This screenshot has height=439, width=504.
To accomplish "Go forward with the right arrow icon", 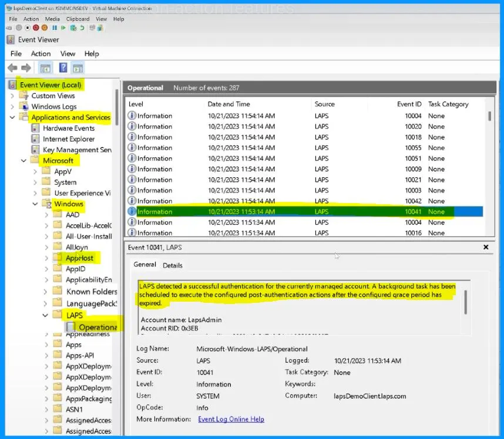I will 26,67.
